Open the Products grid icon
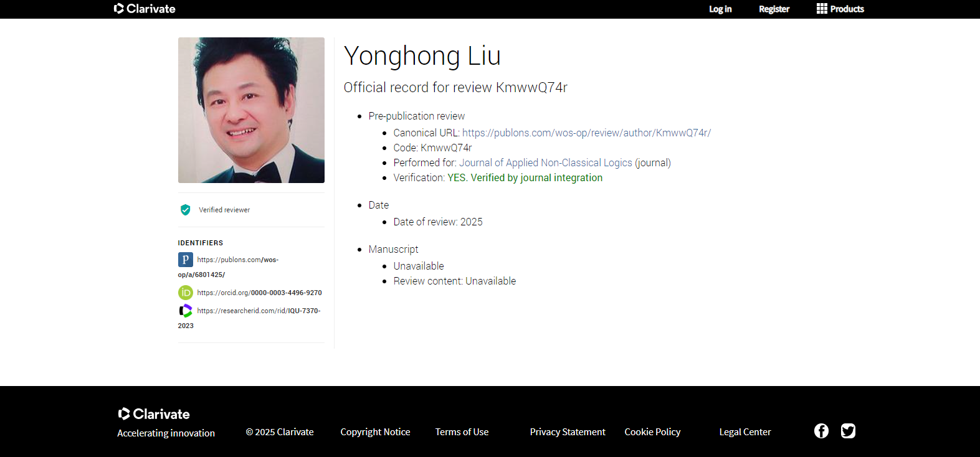This screenshot has height=457, width=980. [x=822, y=9]
